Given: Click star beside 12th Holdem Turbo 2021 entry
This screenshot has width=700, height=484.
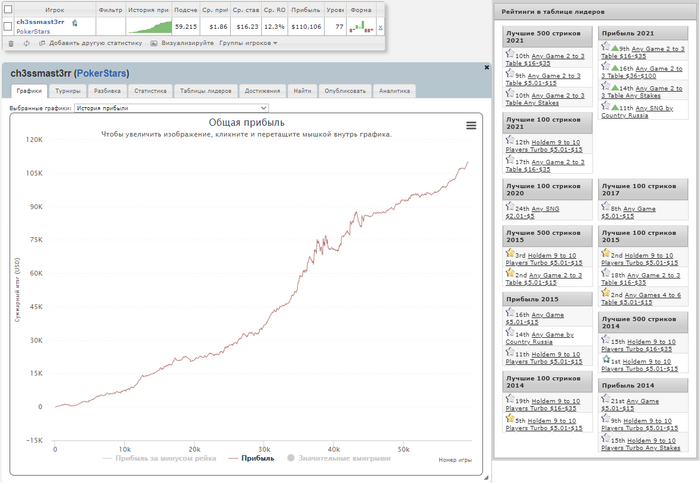Looking at the screenshot, I should tap(510, 140).
